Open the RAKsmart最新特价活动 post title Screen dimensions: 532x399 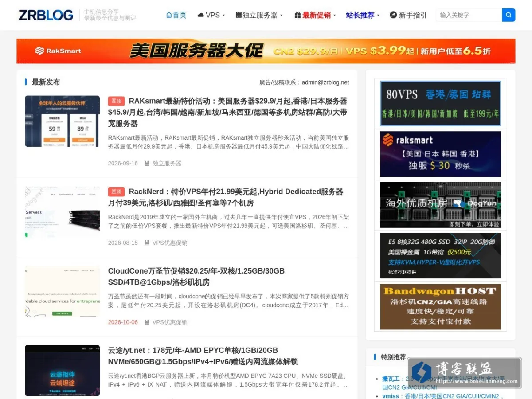[228, 112]
